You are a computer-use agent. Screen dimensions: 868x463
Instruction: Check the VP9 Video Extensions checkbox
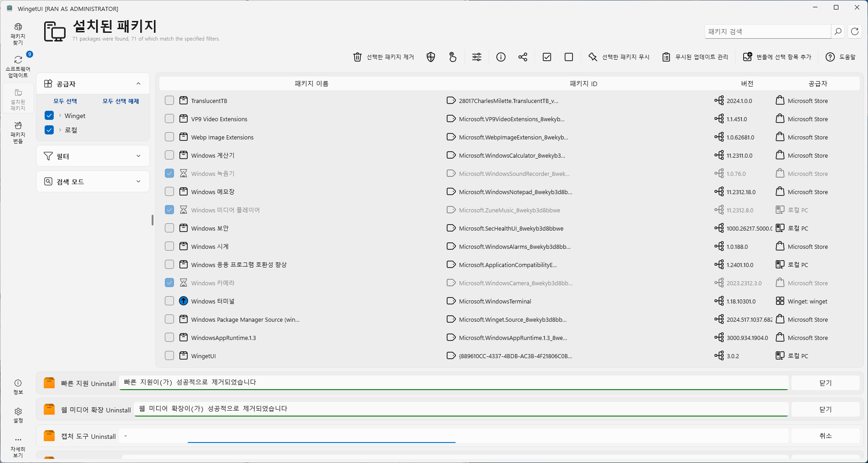click(x=169, y=118)
